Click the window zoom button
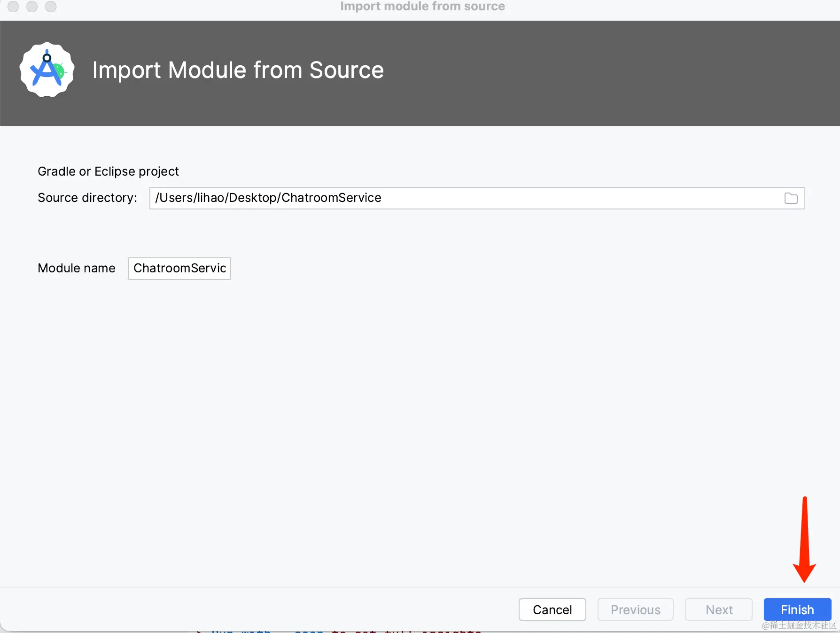This screenshot has width=840, height=633. 51,6
